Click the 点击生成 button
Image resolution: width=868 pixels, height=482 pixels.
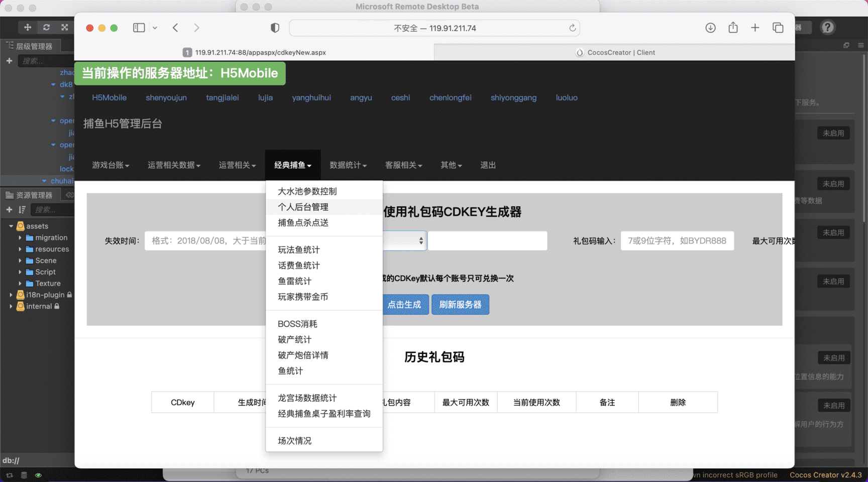[x=406, y=304]
